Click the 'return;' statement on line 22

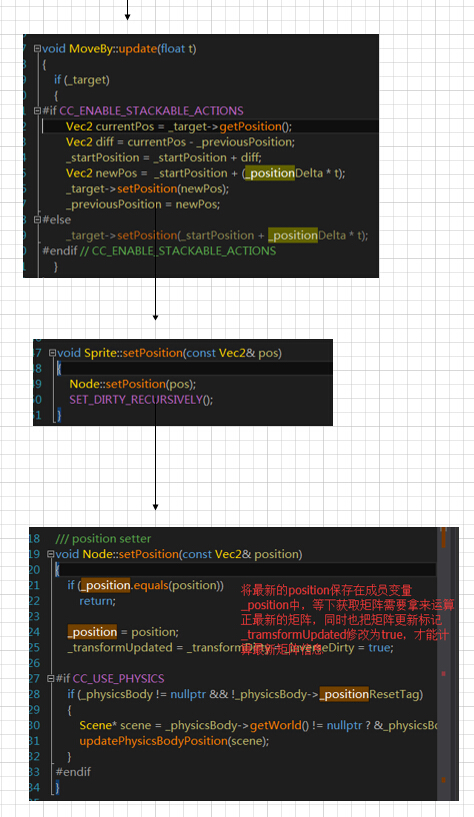click(97, 601)
